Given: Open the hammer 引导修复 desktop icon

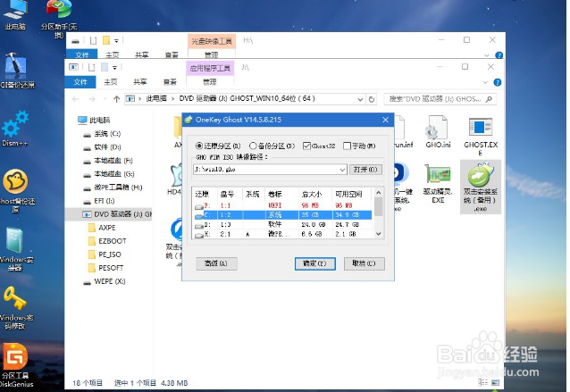Looking at the screenshot, I should (17, 71).
